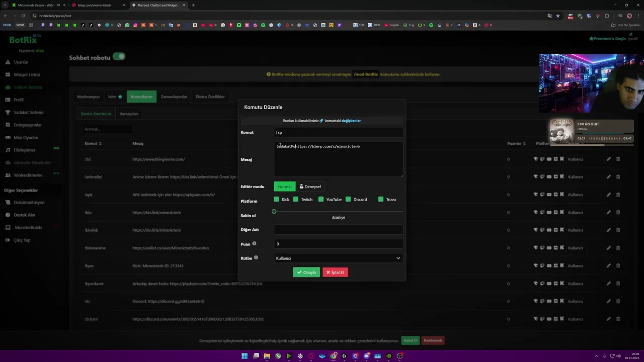The width and height of the screenshot is (644, 362).
Task: Switch to Zamanlayıcılar tab
Action: pos(174,97)
